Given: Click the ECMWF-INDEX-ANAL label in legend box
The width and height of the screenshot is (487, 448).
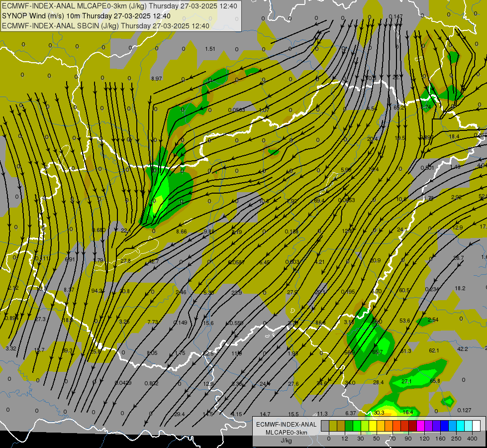Looking at the screenshot, I should pos(286,425).
